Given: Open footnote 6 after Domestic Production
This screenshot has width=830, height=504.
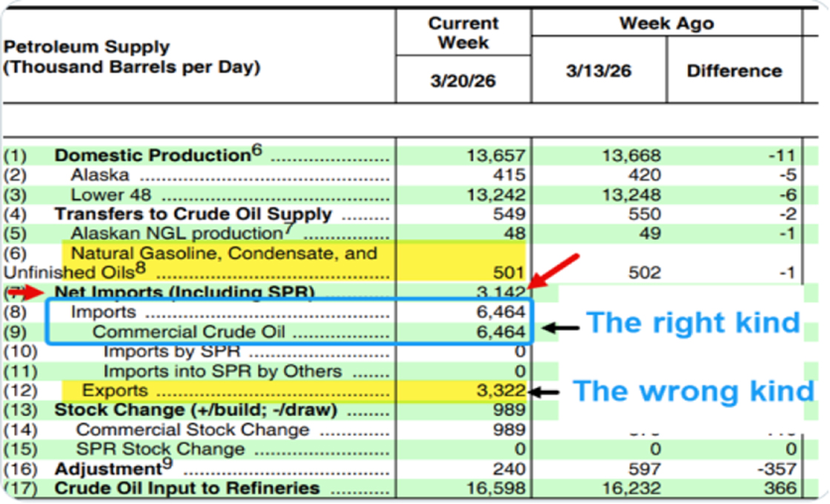Looking at the screenshot, I should pyautogui.click(x=256, y=150).
